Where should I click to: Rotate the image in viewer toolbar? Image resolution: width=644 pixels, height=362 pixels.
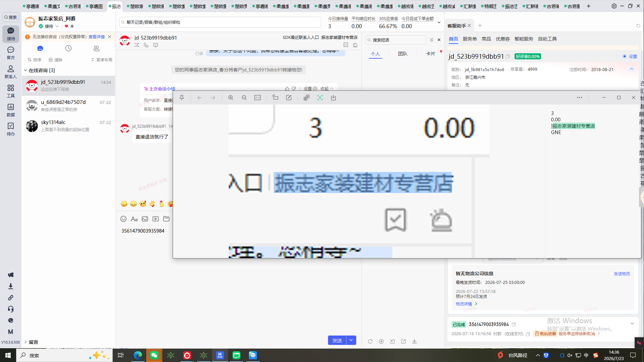point(275,98)
